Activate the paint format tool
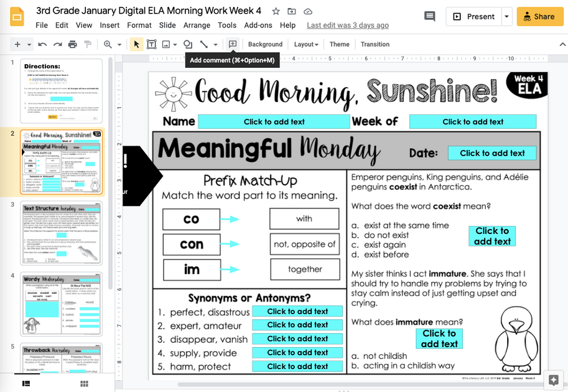Image resolution: width=568 pixels, height=392 pixels. pos(88,44)
